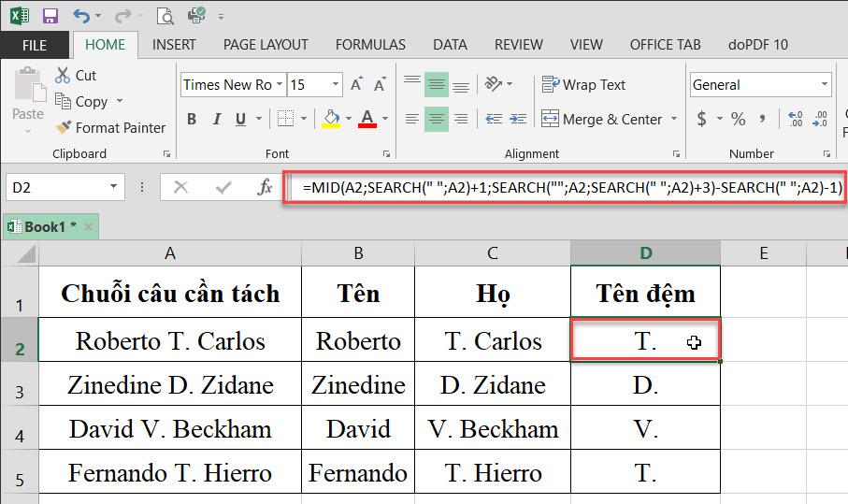
Task: Increase decimal places
Action: coord(796,119)
